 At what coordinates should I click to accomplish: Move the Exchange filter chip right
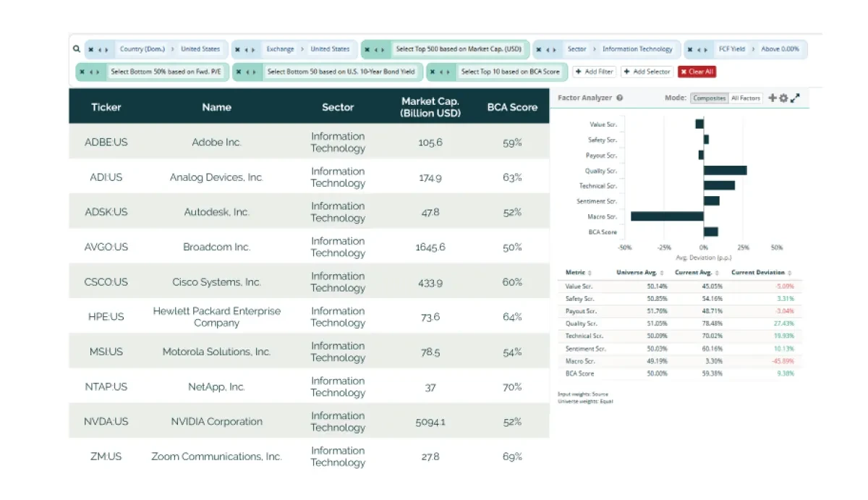pyautogui.click(x=254, y=49)
